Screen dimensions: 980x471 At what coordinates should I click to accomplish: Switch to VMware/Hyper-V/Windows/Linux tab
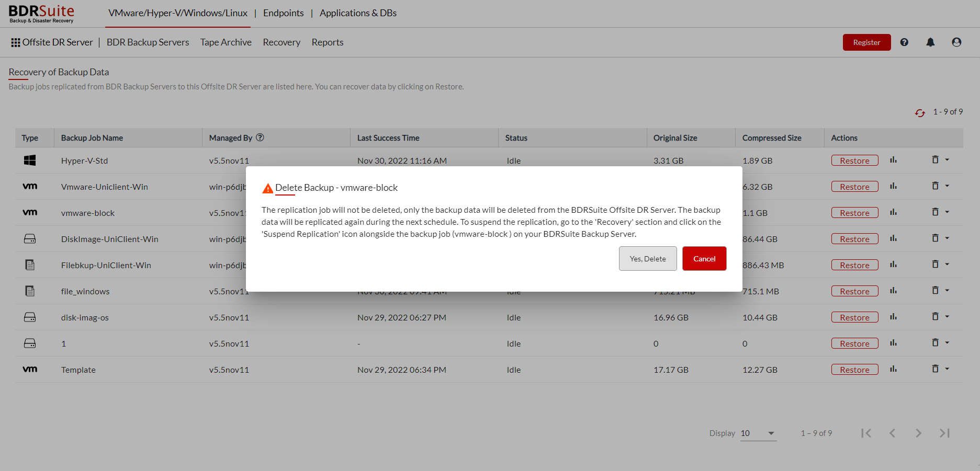[x=178, y=13]
